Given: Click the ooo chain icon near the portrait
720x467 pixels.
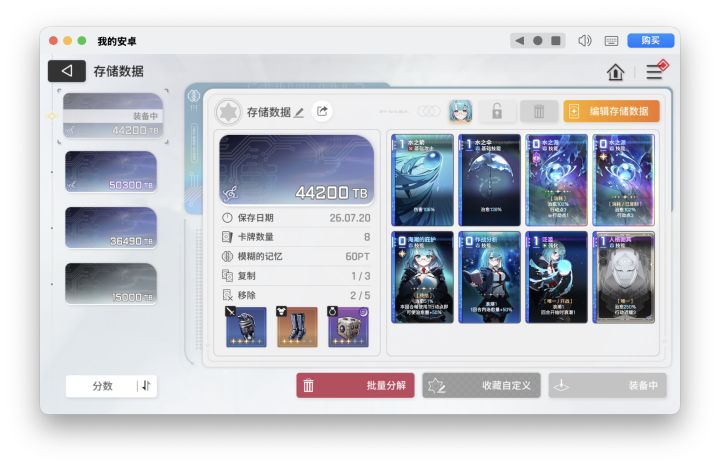Looking at the screenshot, I should tap(428, 111).
